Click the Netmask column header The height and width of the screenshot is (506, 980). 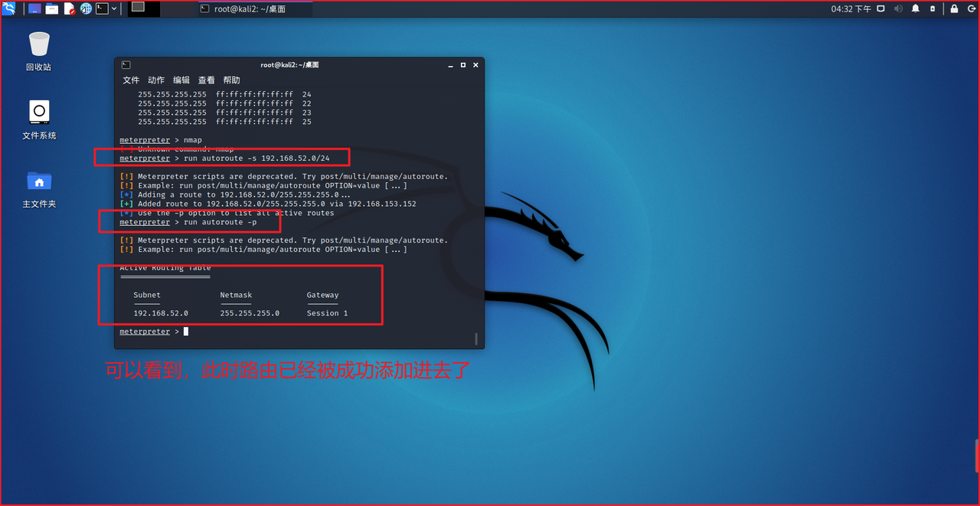236,295
